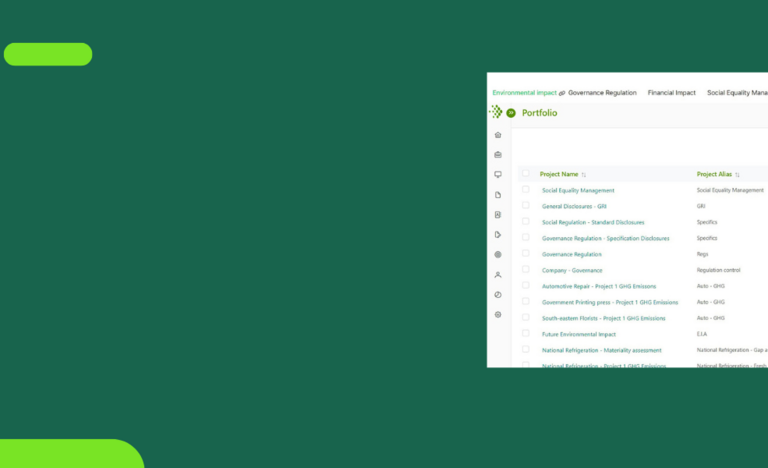Open the document page icon in the sidebar

pos(498,195)
